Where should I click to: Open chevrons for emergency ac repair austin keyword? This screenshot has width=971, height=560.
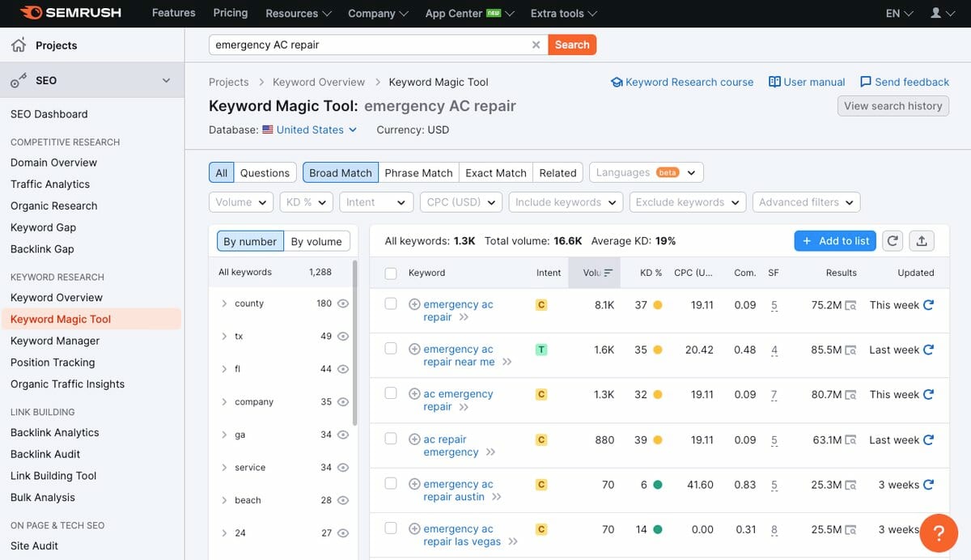coord(497,497)
